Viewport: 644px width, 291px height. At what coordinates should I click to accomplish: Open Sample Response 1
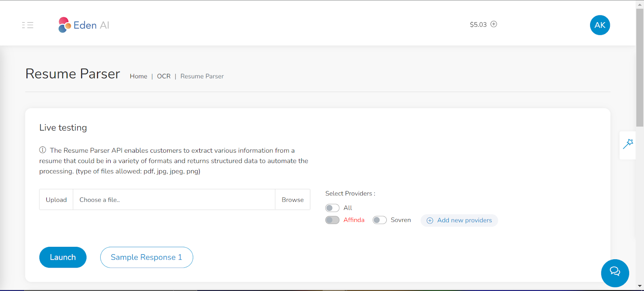(147, 257)
